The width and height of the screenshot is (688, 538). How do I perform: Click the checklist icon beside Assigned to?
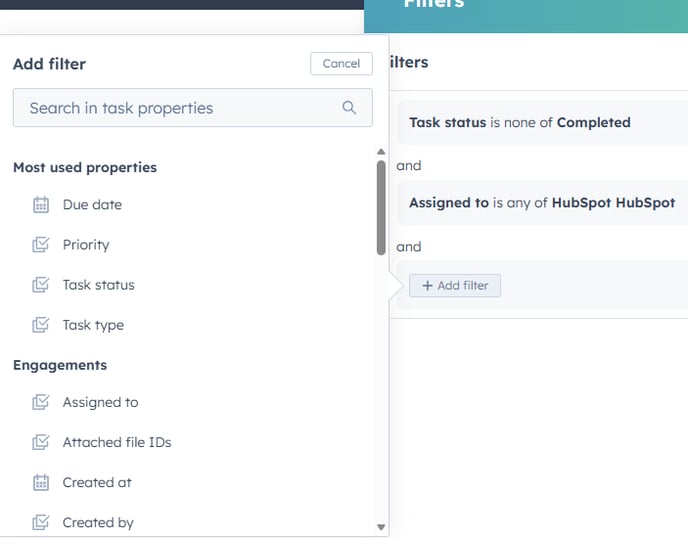point(41,403)
